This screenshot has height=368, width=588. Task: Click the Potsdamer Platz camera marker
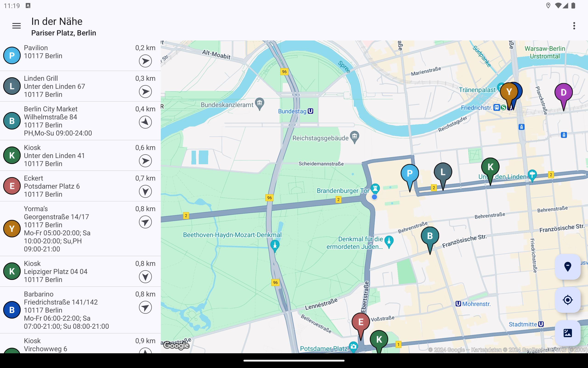coord(353,347)
